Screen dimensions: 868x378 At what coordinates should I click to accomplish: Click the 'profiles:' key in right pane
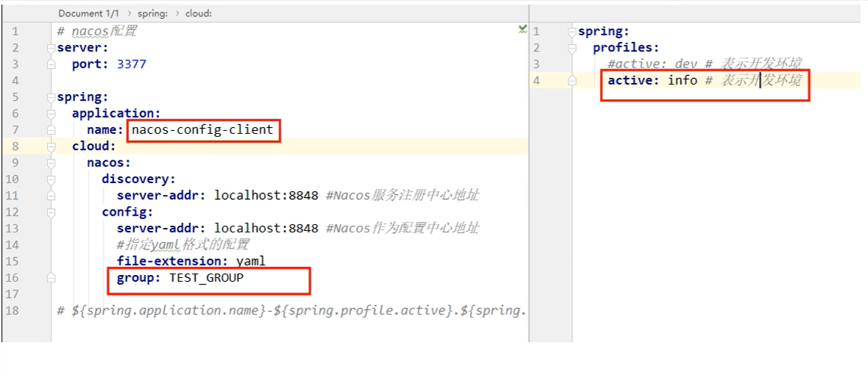[x=626, y=48]
